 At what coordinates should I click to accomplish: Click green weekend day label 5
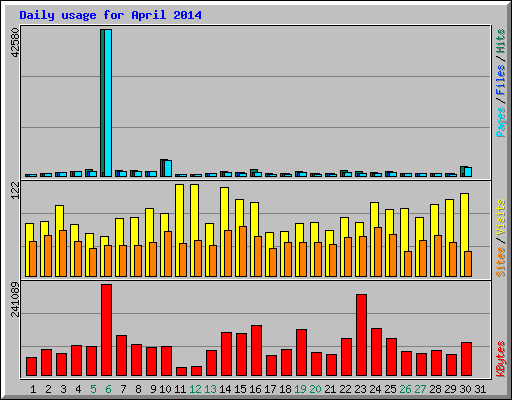[x=93, y=389]
